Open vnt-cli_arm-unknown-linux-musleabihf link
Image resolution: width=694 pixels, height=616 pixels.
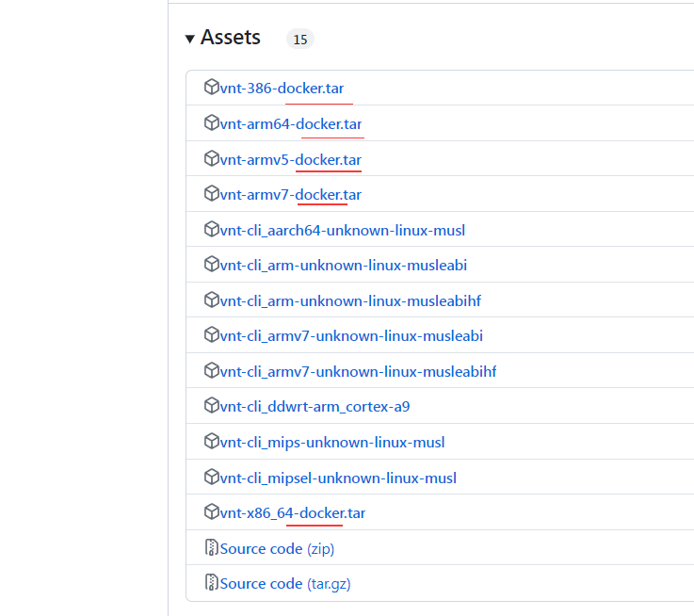(350, 301)
